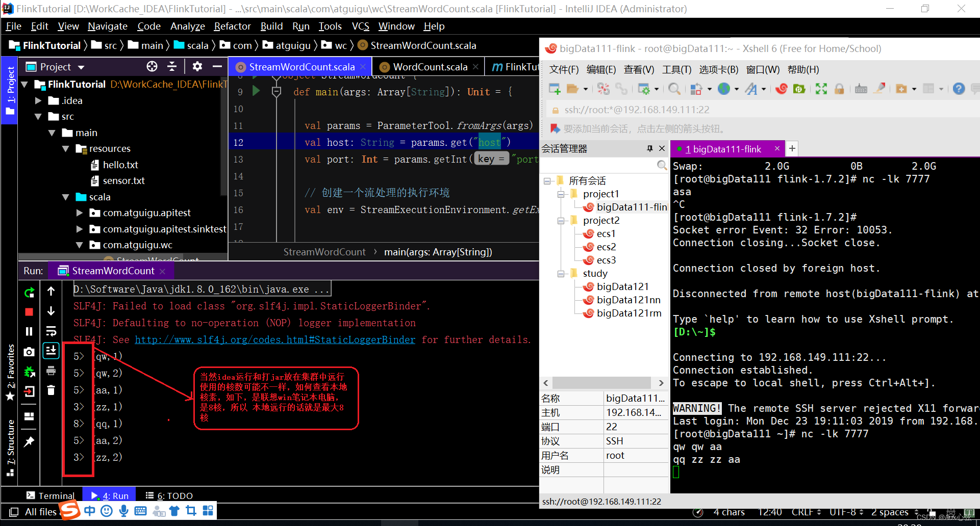Switch to the WordCount.scala editor tab
The width and height of the screenshot is (980, 526).
[429, 66]
